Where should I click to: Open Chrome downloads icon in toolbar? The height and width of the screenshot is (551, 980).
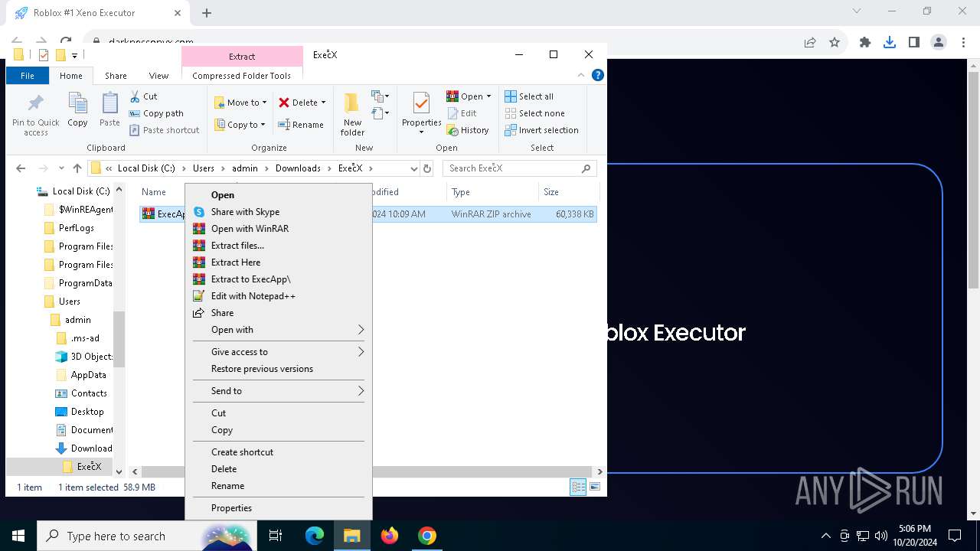click(890, 43)
